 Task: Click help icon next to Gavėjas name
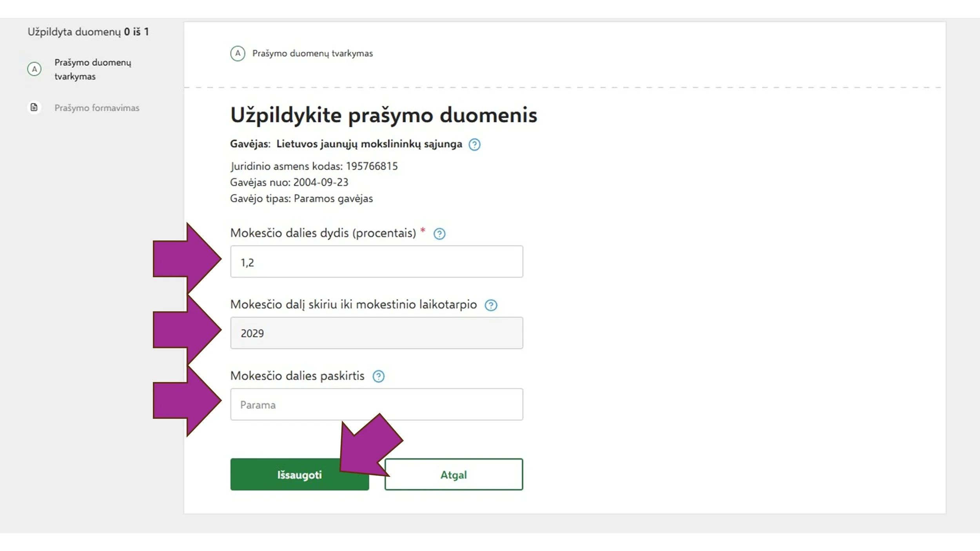pos(474,145)
